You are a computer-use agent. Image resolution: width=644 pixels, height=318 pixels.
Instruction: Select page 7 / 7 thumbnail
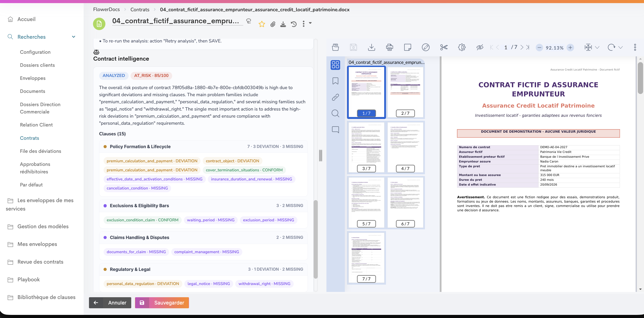[366, 258]
